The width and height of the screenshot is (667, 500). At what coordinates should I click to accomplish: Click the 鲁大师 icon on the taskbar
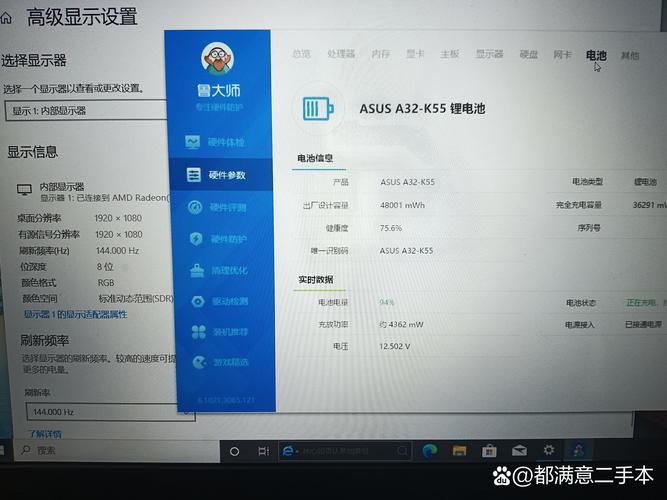tap(578, 450)
